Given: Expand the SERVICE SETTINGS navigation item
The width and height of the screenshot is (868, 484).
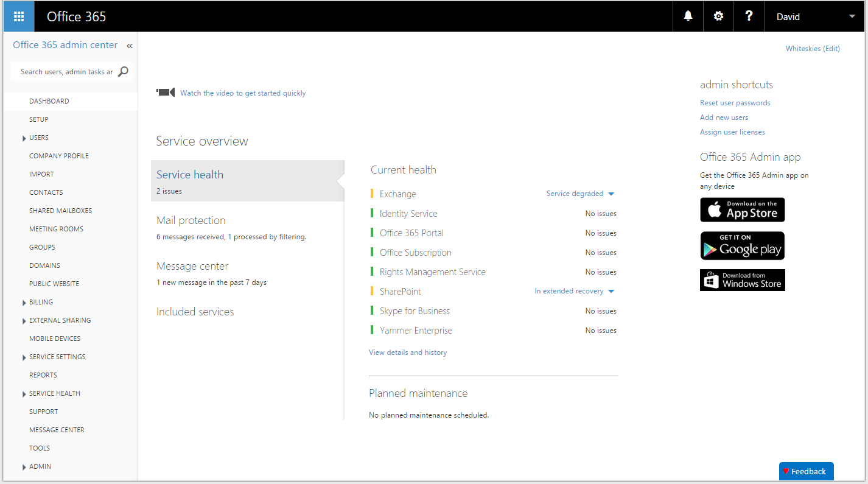Looking at the screenshot, I should 24,357.
